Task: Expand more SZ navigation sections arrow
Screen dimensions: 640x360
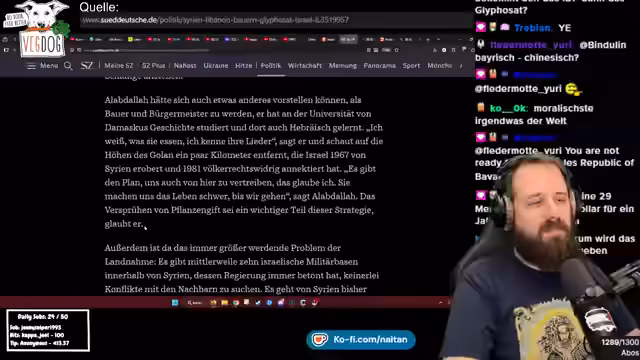Action: pos(461,66)
